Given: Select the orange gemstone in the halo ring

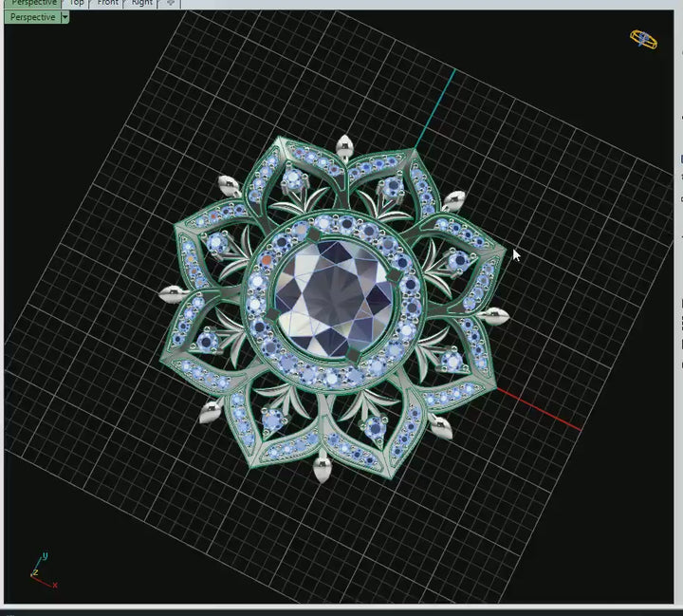Looking at the screenshot, I should point(268,259).
